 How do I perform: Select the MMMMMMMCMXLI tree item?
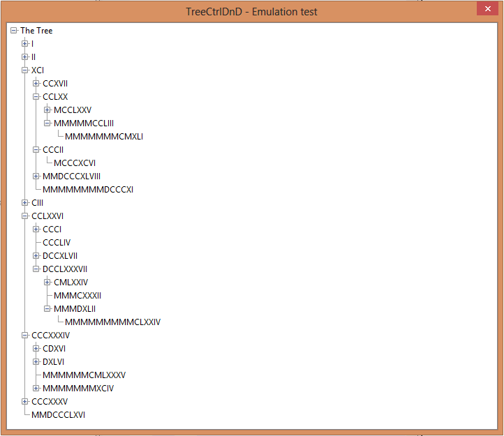[104, 136]
